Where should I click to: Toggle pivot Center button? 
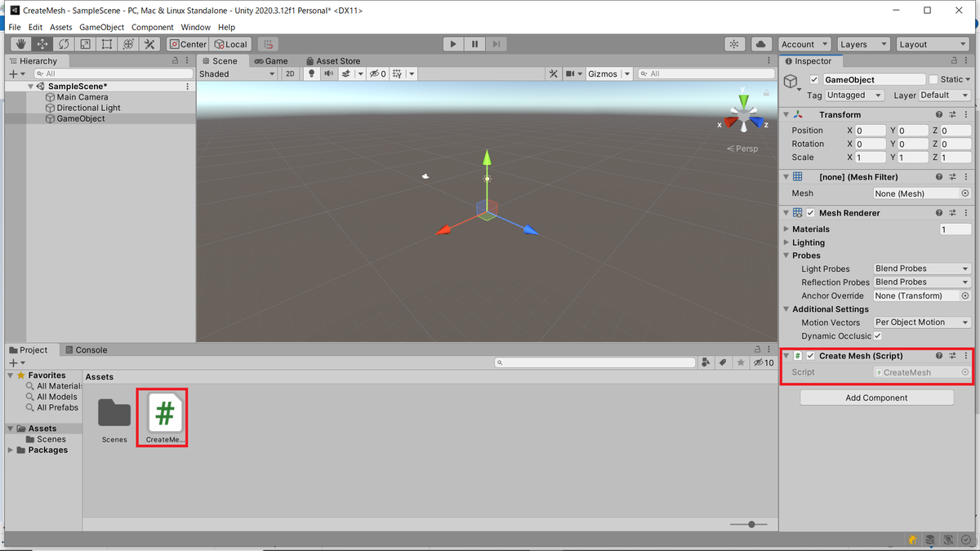(188, 44)
